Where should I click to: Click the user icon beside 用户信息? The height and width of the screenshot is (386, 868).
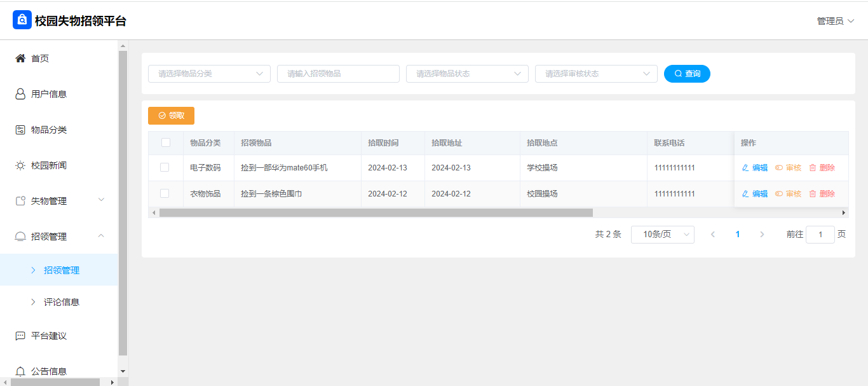click(x=20, y=94)
